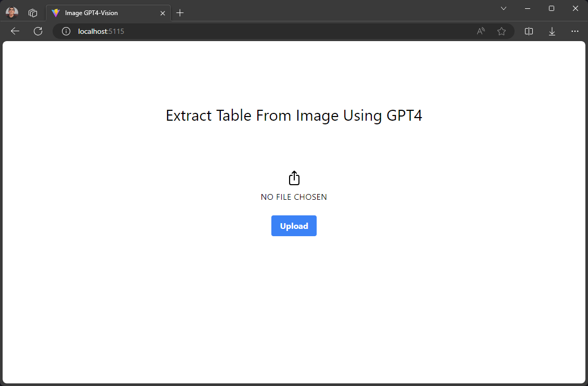Go back using the browser back arrow
The image size is (588, 386).
[15, 31]
